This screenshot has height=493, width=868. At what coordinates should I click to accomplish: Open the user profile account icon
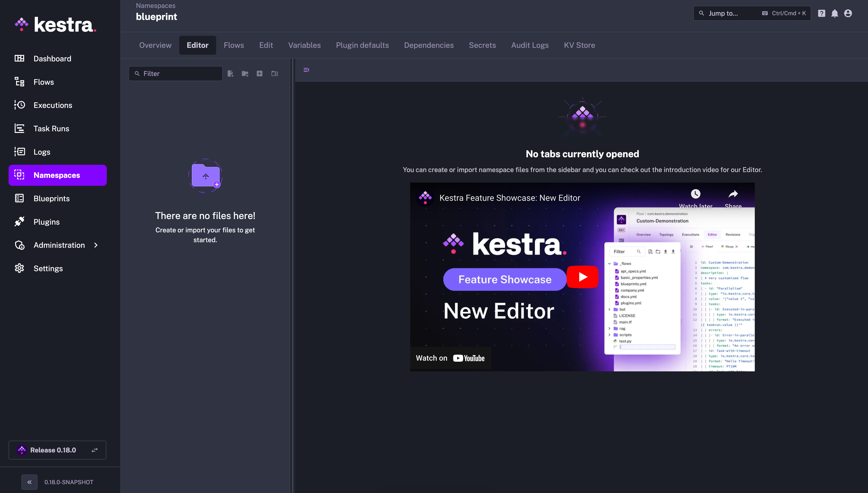point(848,13)
